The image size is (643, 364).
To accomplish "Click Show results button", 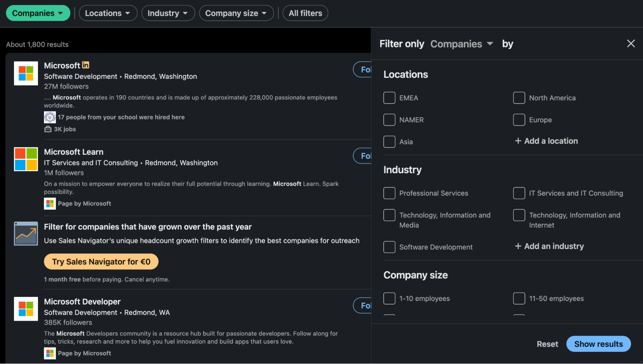I will pos(598,344).
